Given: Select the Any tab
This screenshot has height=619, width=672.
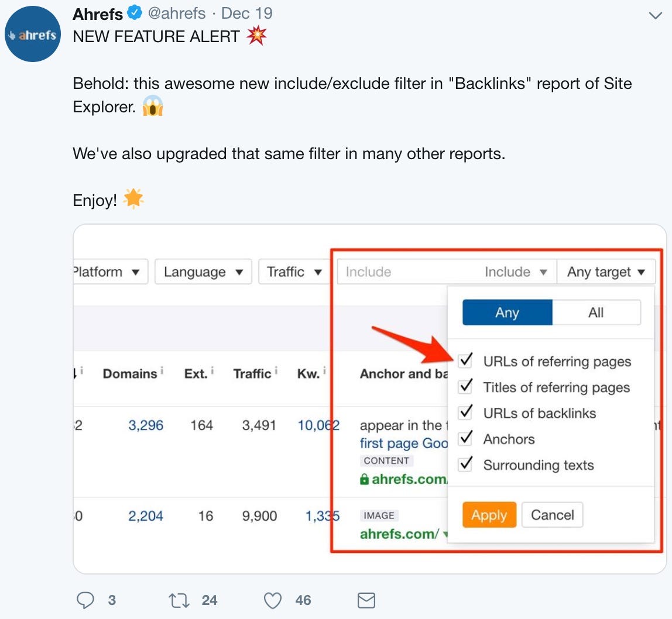Looking at the screenshot, I should click(x=507, y=312).
